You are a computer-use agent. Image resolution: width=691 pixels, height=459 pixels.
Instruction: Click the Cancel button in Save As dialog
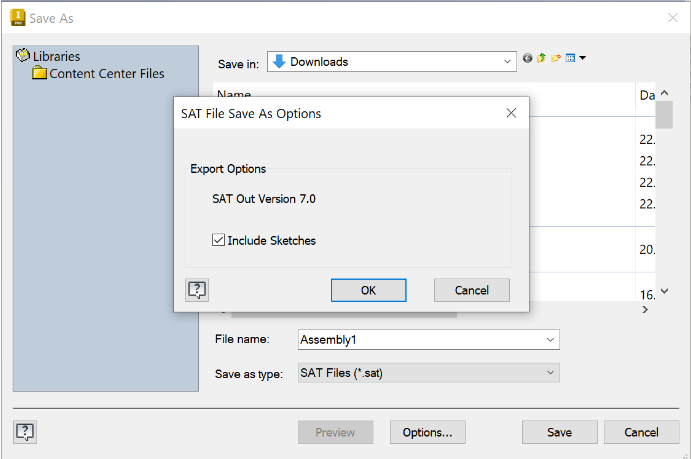point(641,432)
